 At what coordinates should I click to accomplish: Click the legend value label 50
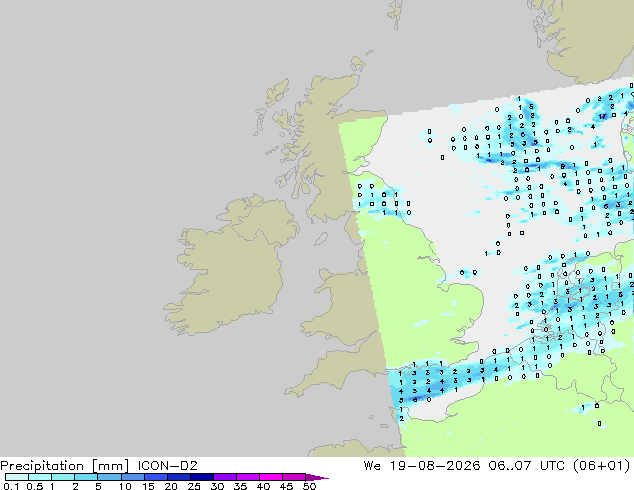point(309,486)
